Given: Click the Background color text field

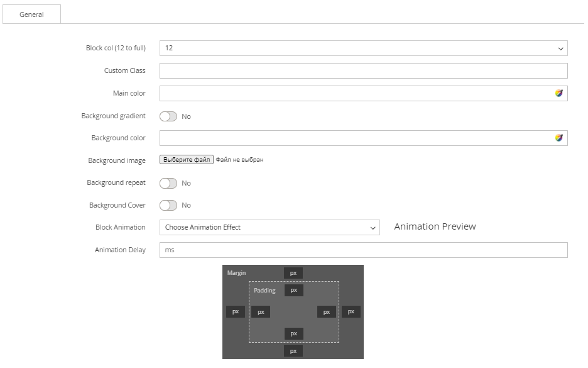Looking at the screenshot, I should coord(355,138).
